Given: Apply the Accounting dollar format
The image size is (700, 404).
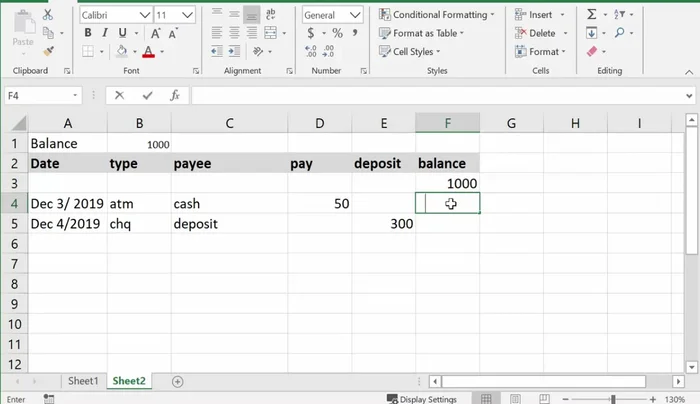Looking at the screenshot, I should pos(311,33).
